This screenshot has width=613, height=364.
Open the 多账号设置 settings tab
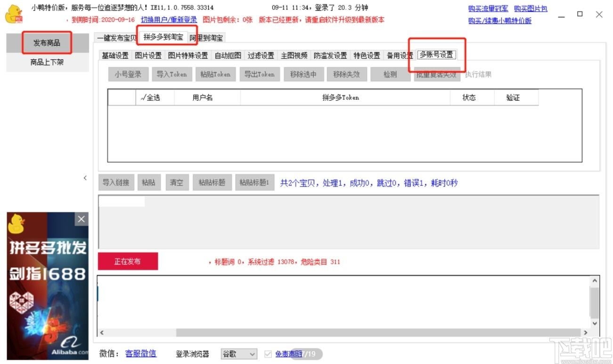(436, 55)
